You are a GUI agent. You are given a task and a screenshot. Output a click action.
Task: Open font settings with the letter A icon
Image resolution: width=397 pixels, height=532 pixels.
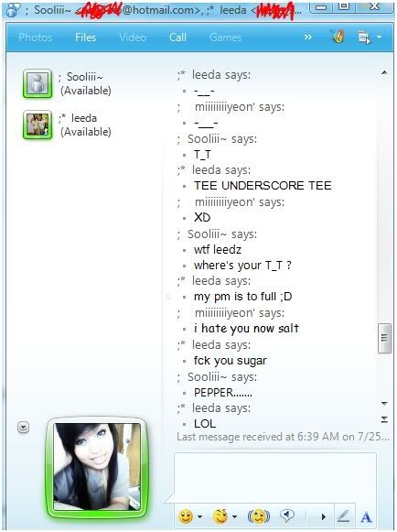(366, 517)
